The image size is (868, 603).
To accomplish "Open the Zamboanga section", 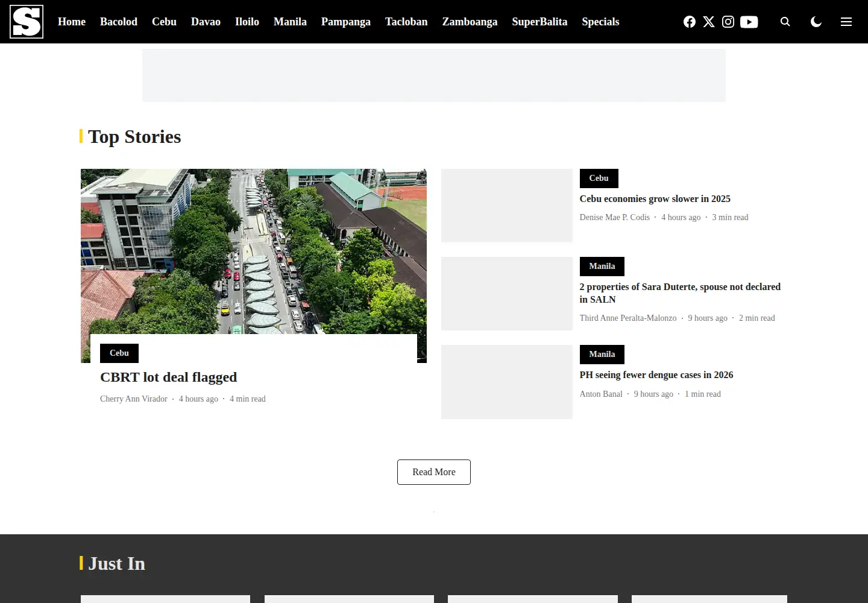I will click(470, 22).
